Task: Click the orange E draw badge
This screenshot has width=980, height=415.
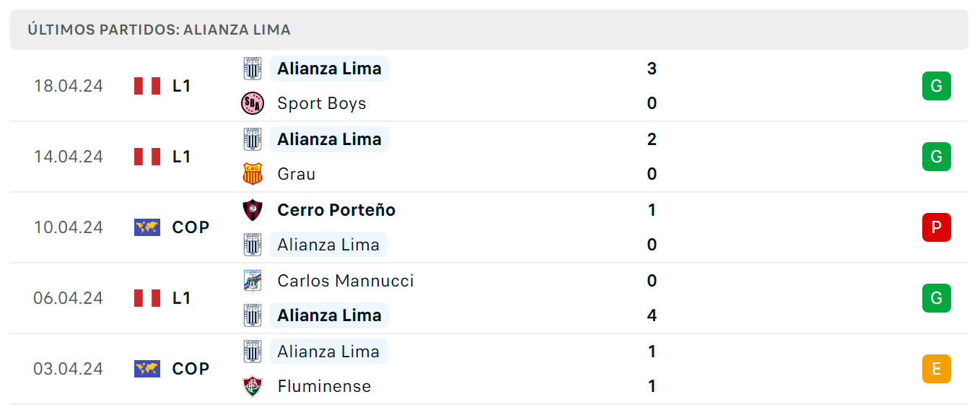Action: point(936,369)
